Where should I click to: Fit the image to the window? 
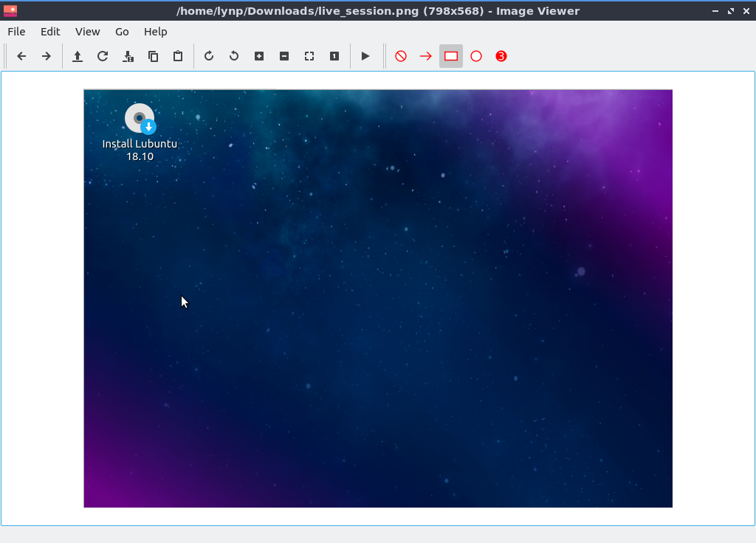coord(309,56)
